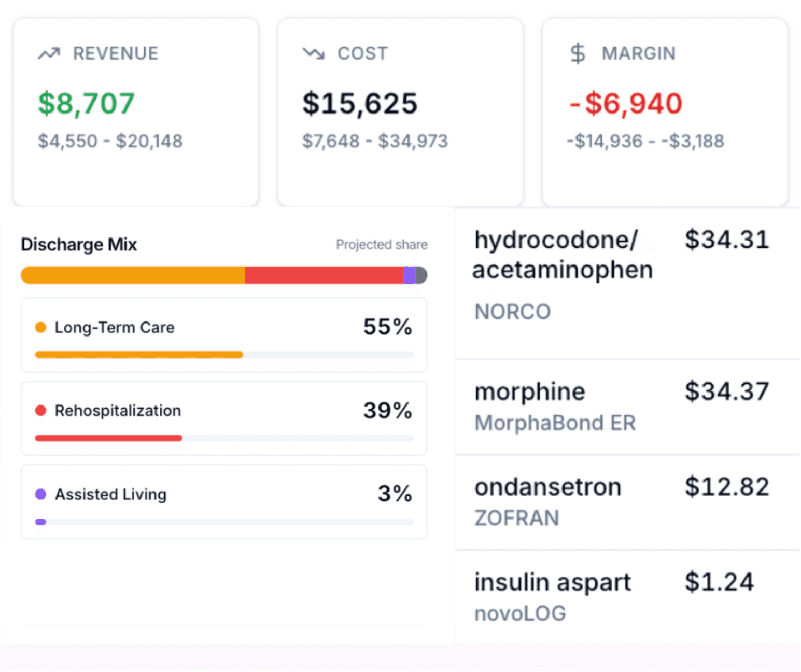The image size is (801, 672).
Task: Click the Rehospitalization label
Action: coord(118,411)
